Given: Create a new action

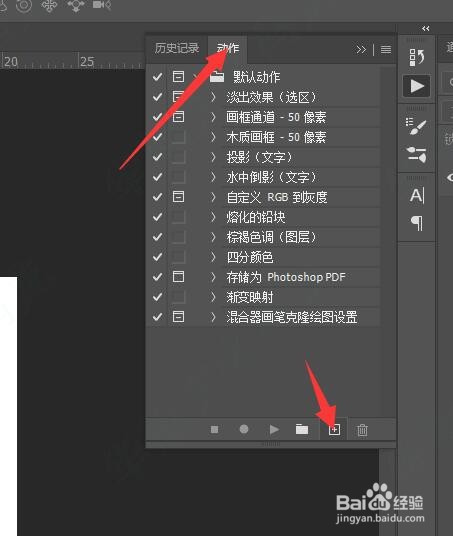Looking at the screenshot, I should tap(334, 430).
